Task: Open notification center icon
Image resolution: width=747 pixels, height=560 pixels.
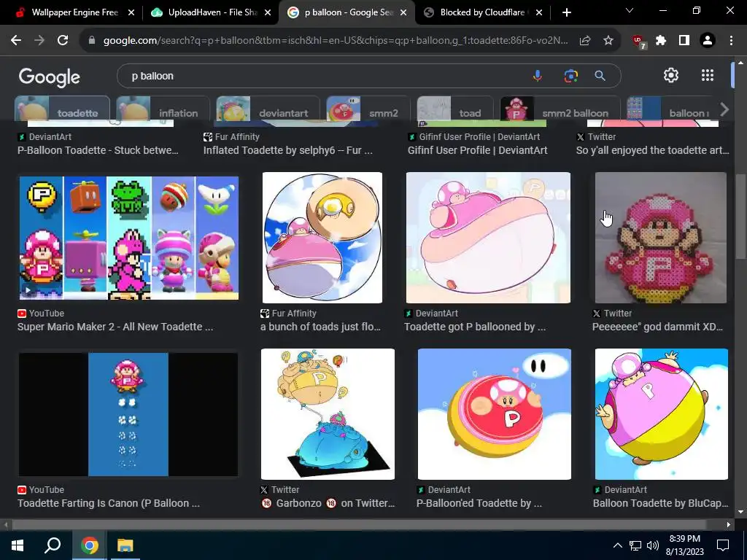Action: pos(723,545)
